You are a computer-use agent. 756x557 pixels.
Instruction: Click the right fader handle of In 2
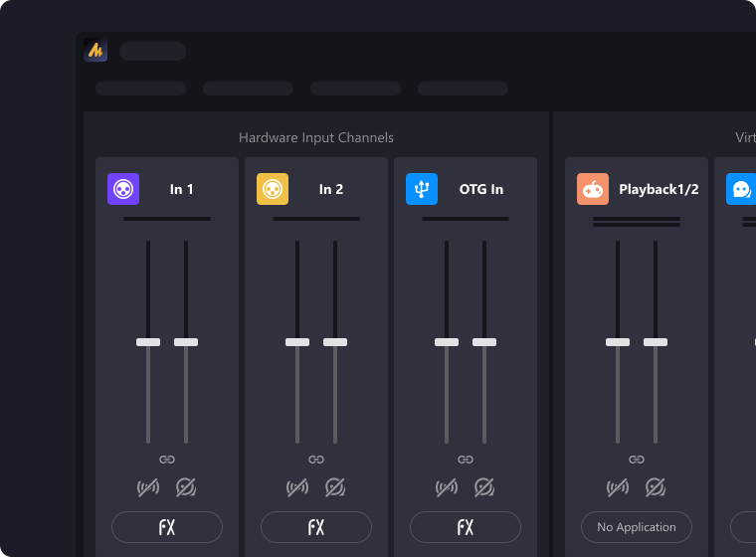(x=335, y=342)
